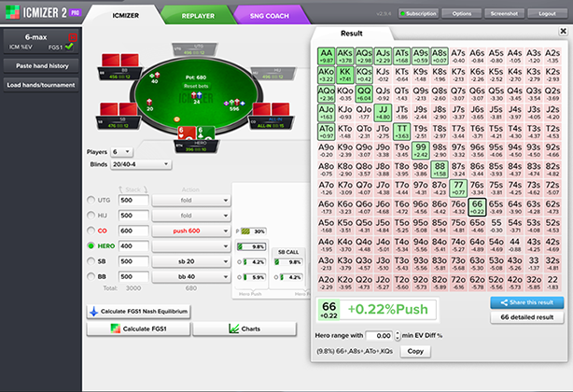Click Reset bets on the table

[196, 86]
